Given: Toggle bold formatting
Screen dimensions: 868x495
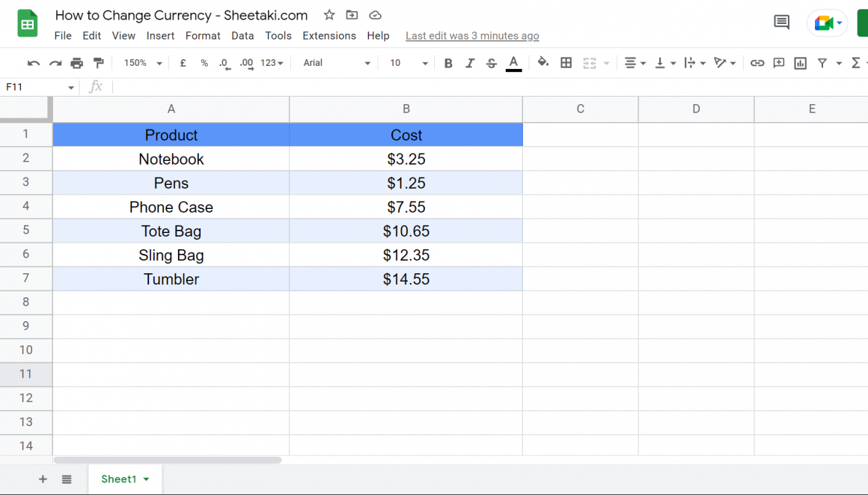Looking at the screenshot, I should (447, 63).
